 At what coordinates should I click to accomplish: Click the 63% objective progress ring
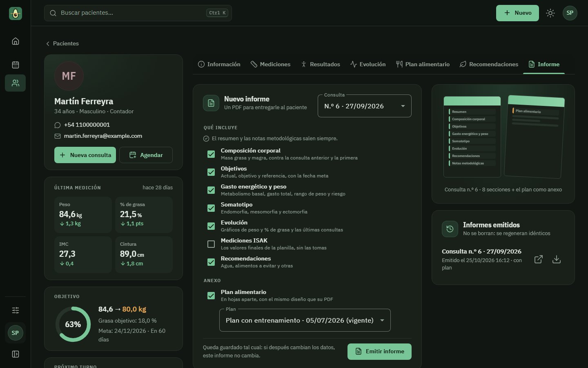73,324
